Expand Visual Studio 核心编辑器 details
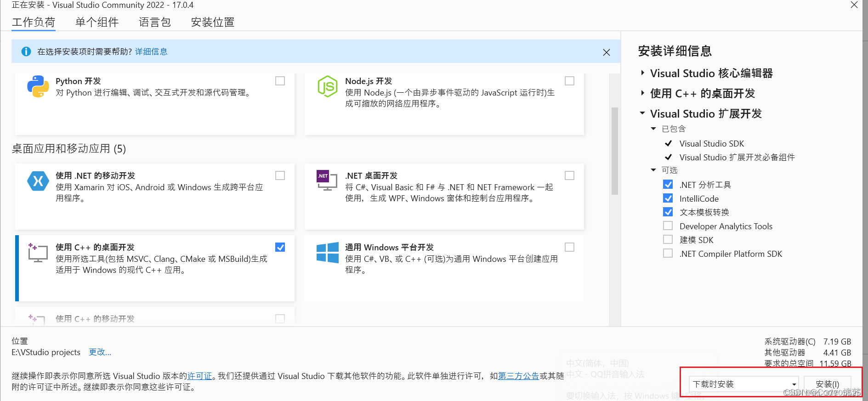The image size is (868, 401). click(x=642, y=73)
